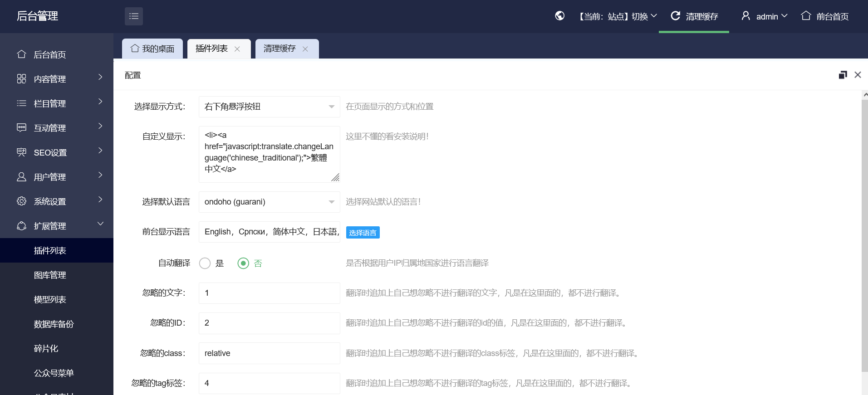The width and height of the screenshot is (868, 395).
Task: Click the 选择语言 button
Action: click(363, 232)
